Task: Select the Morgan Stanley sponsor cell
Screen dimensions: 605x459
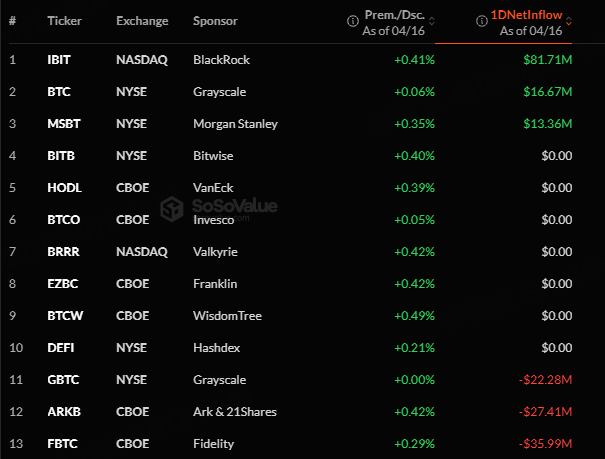Action: (x=236, y=124)
